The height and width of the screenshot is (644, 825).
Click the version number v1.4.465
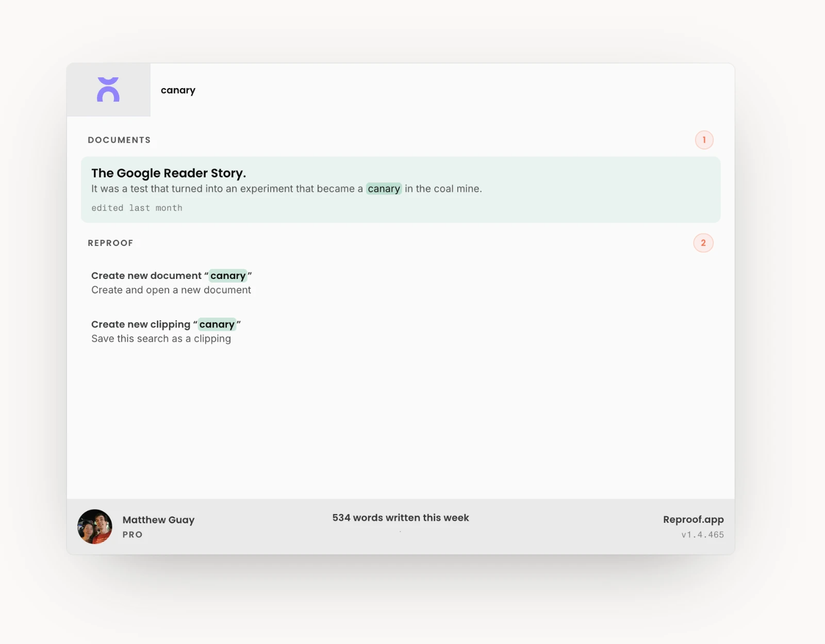pos(702,535)
